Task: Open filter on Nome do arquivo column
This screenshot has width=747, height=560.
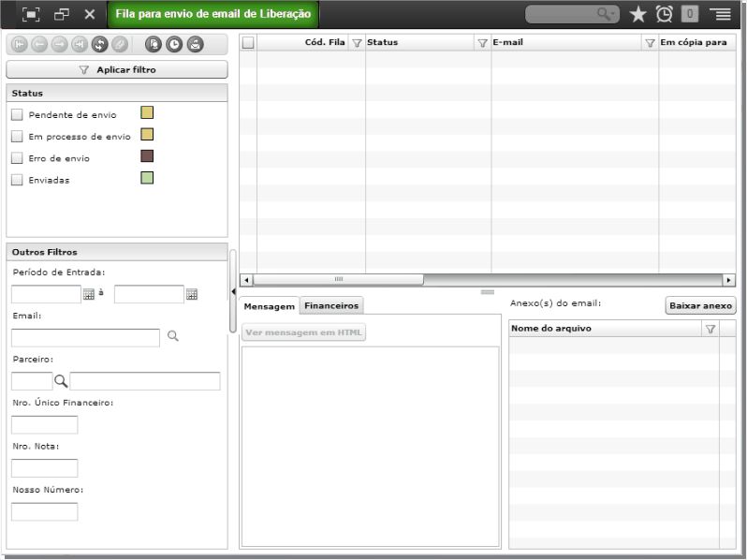Action: (710, 329)
